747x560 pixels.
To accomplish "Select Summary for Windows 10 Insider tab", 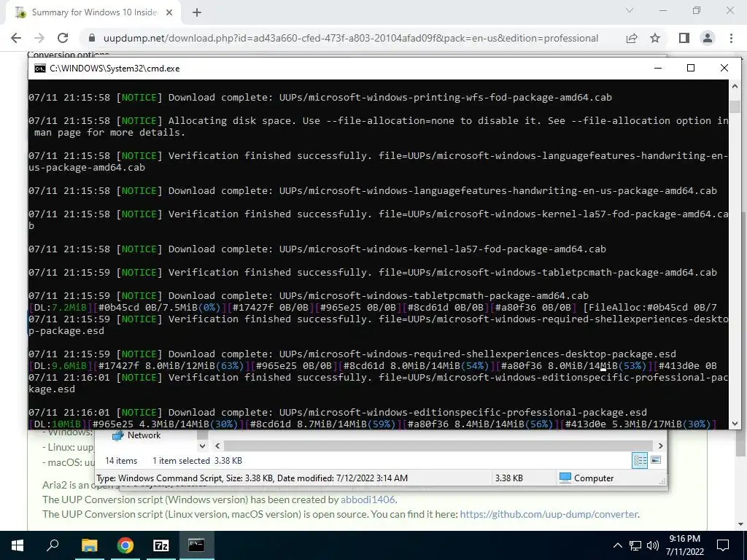I will (x=94, y=12).
